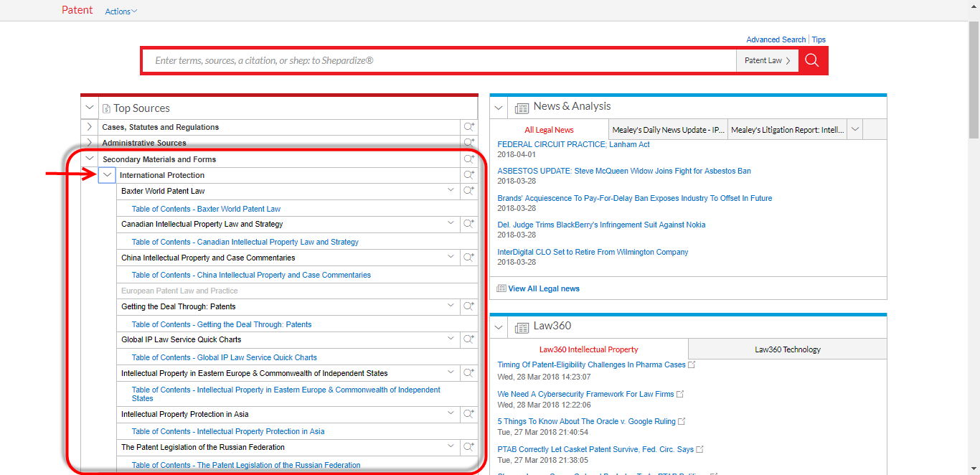Open Table of Contents - Global IP Quick Charts

(x=224, y=357)
